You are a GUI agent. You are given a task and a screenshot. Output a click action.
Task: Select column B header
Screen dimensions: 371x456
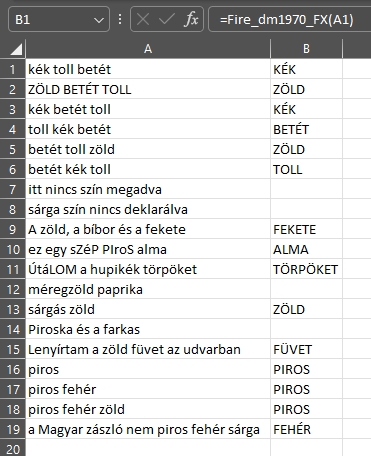(x=306, y=49)
